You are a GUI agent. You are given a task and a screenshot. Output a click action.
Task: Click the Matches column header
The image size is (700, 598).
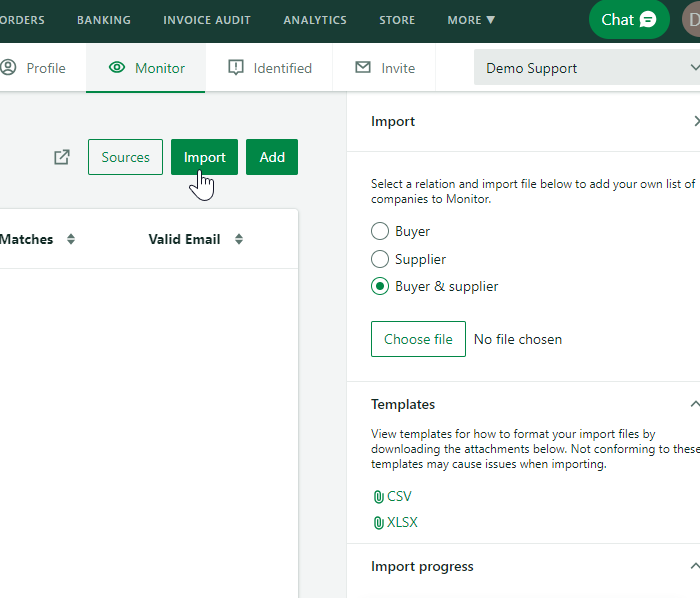click(x=26, y=239)
